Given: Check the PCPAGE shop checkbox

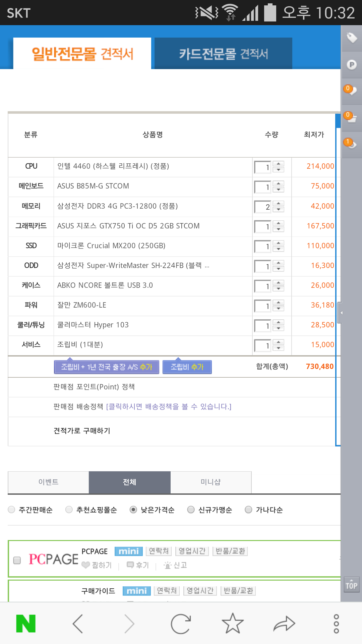Looking at the screenshot, I should (x=17, y=560).
